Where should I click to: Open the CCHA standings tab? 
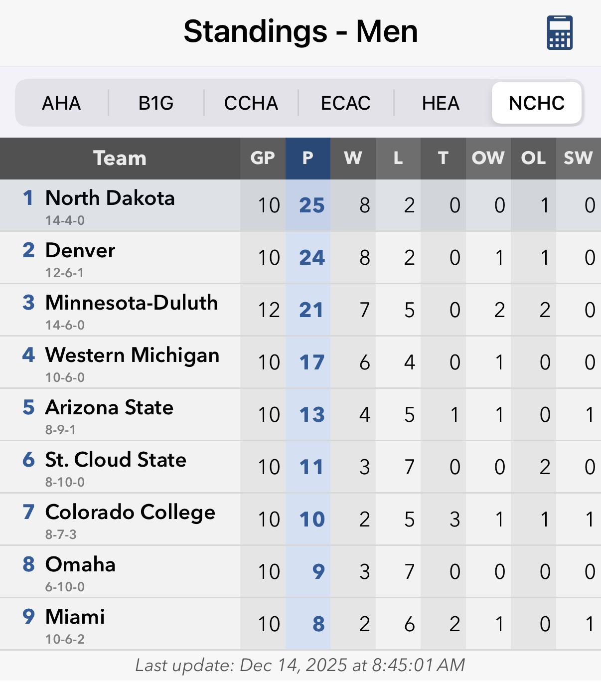[251, 103]
